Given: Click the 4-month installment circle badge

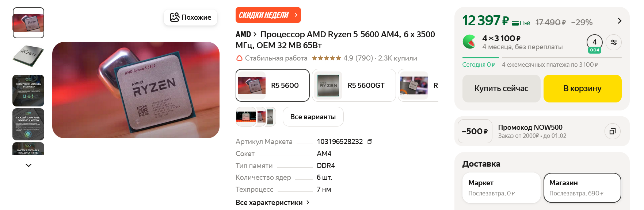Looking at the screenshot, I should click(595, 43).
